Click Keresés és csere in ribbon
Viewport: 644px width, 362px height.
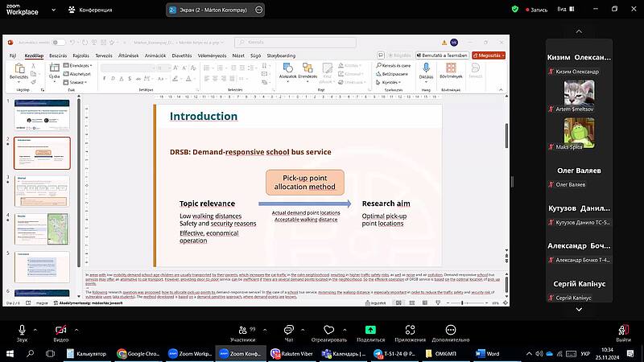pos(393,66)
